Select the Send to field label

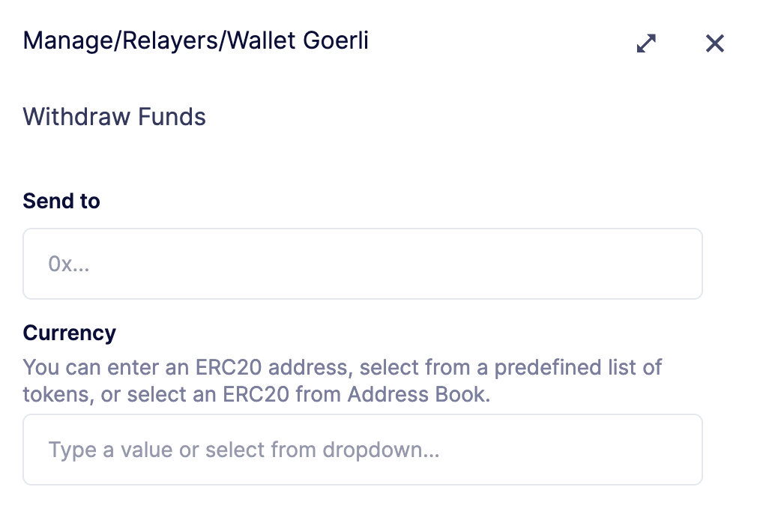click(61, 201)
